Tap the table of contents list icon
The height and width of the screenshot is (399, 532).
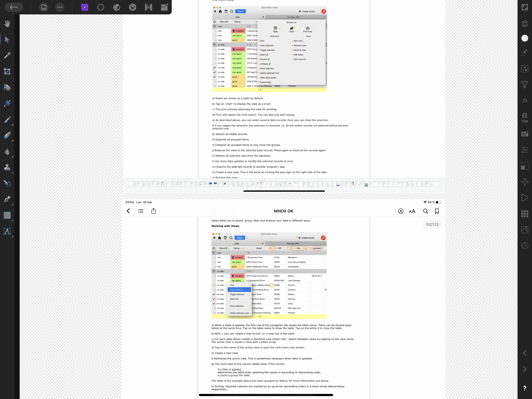point(141,211)
